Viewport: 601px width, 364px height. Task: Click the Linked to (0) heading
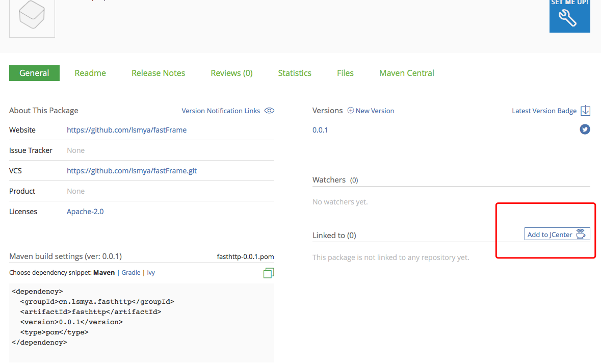click(334, 235)
